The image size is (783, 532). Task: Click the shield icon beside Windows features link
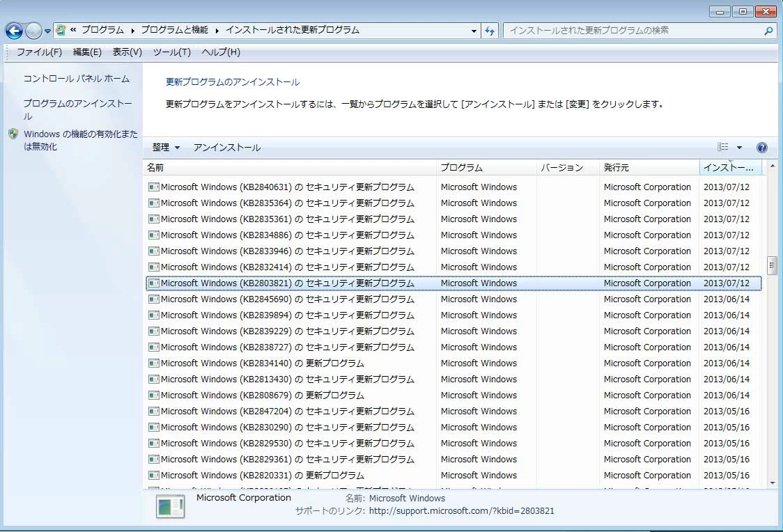[x=13, y=134]
